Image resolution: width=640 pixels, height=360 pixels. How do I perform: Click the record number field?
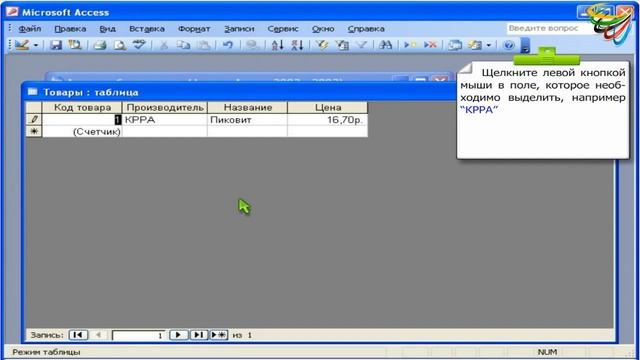(x=139, y=335)
